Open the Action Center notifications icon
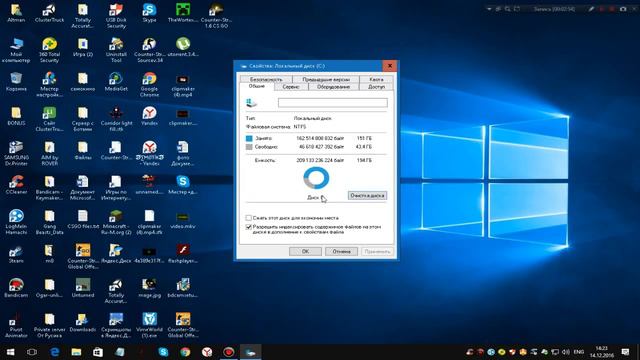 click(x=625, y=352)
